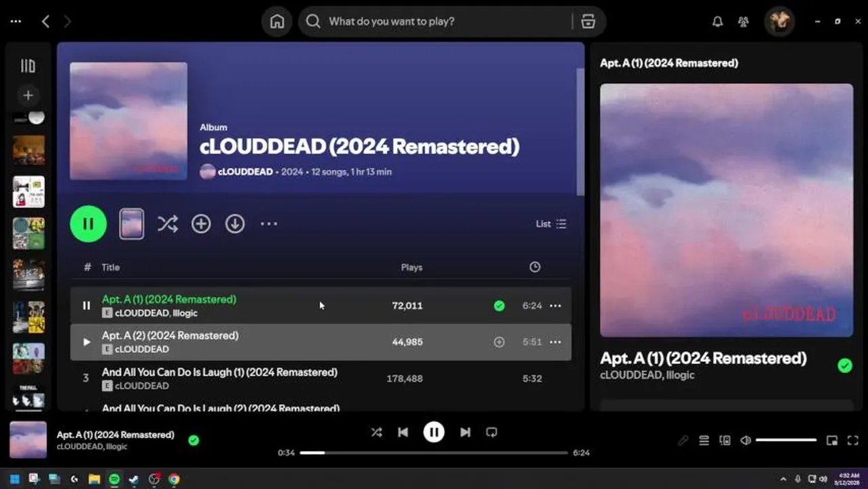Viewport: 868px width, 489px height.
Task: Open the user profile avatar menu
Action: [x=779, y=21]
